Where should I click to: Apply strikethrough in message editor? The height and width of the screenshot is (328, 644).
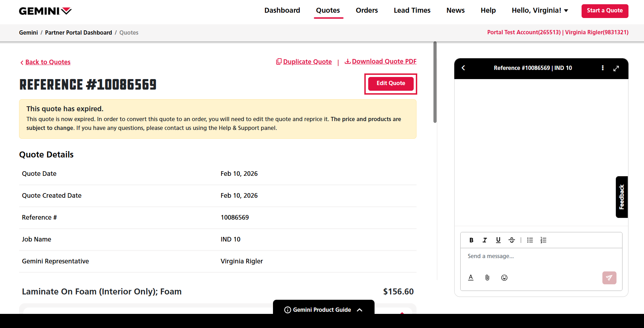pyautogui.click(x=511, y=240)
